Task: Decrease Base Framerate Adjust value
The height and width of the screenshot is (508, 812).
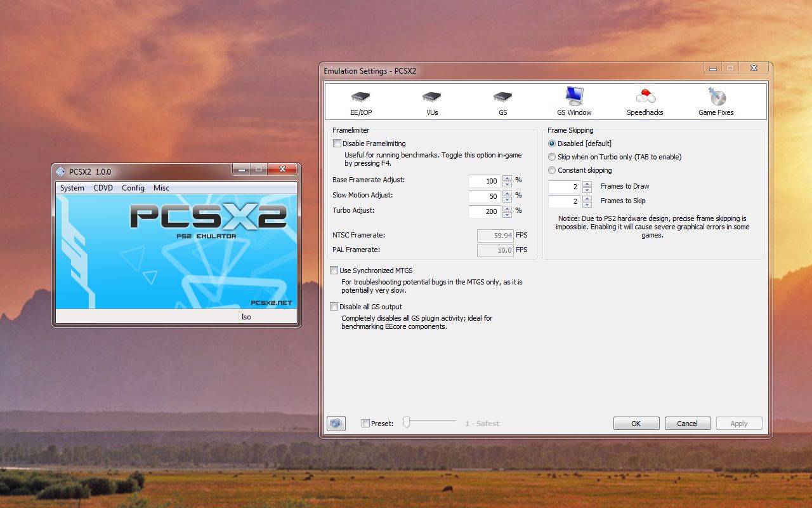Action: pyautogui.click(x=507, y=184)
